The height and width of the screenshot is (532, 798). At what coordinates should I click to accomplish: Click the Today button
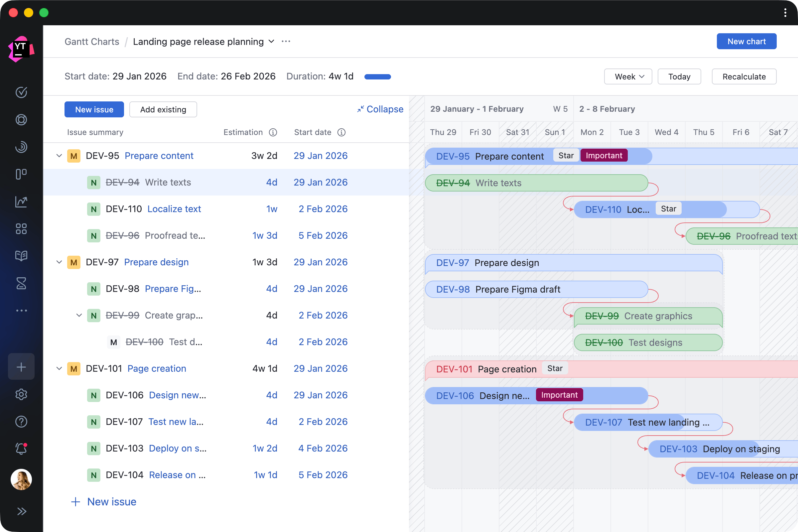[679, 77]
